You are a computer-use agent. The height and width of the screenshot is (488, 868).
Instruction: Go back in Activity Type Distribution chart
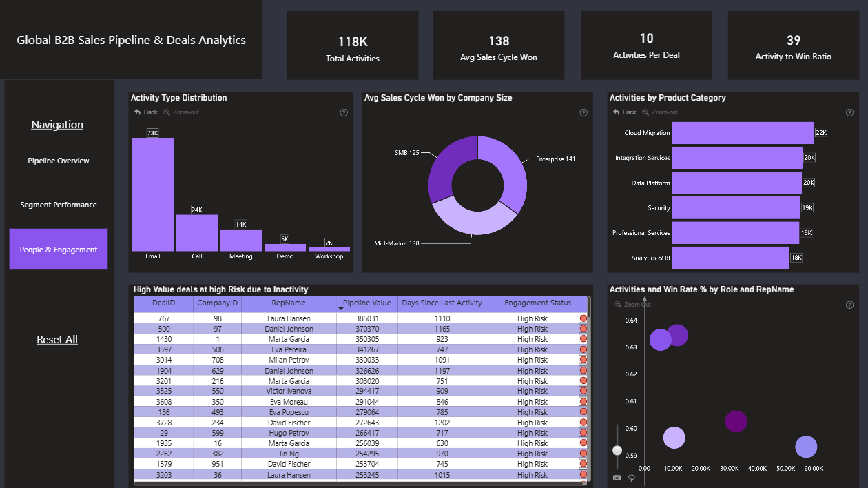click(x=146, y=112)
